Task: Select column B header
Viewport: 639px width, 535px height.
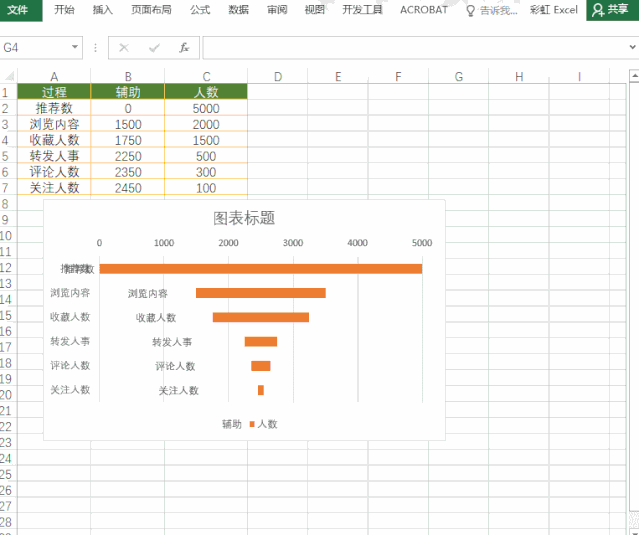Action: point(128,77)
